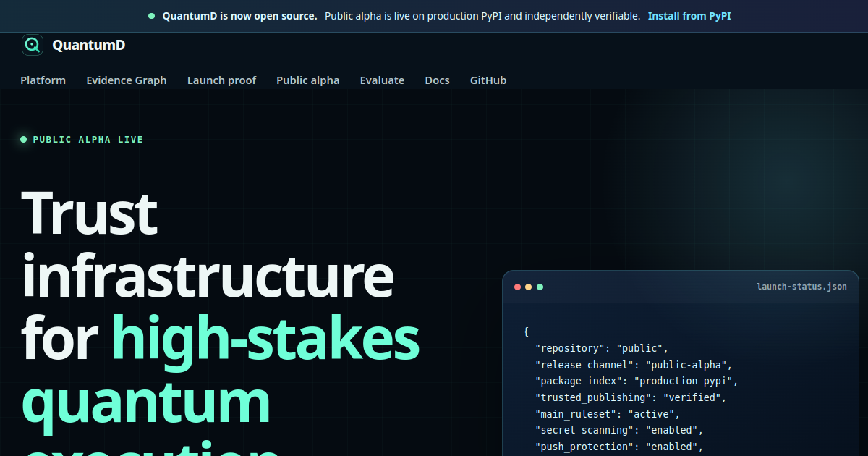Click the launch-status.json file name
Viewport: 868px width, 456px height.
pyautogui.click(x=801, y=287)
